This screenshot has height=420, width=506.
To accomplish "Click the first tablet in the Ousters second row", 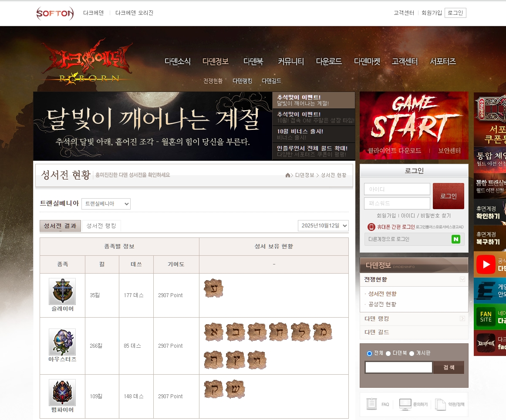I will click(x=214, y=360).
